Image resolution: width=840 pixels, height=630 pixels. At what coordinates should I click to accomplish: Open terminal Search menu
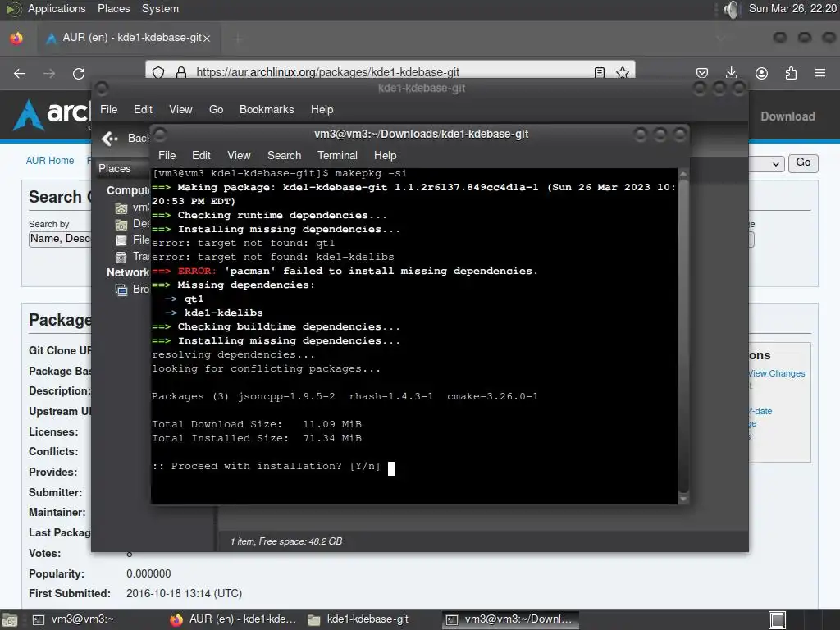click(x=284, y=155)
